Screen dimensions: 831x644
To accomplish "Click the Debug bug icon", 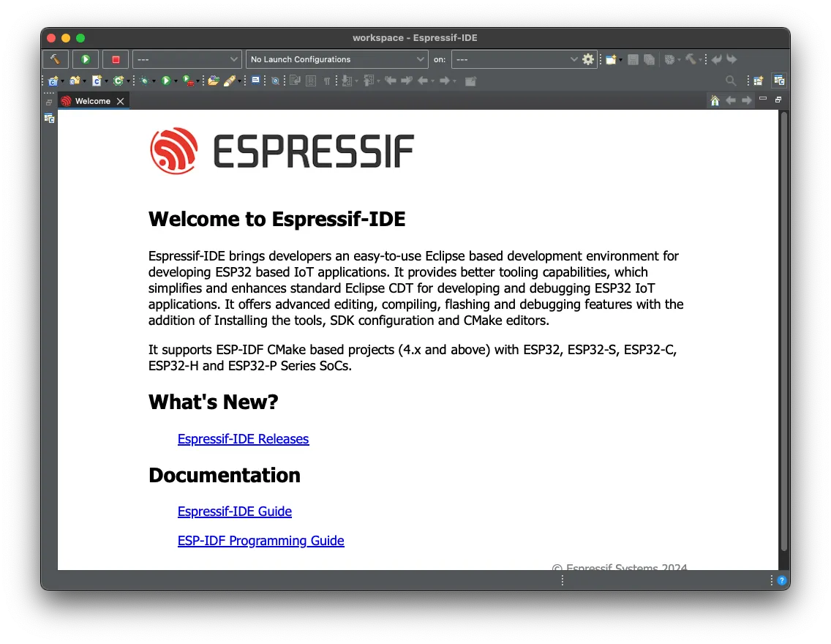I will click(145, 80).
